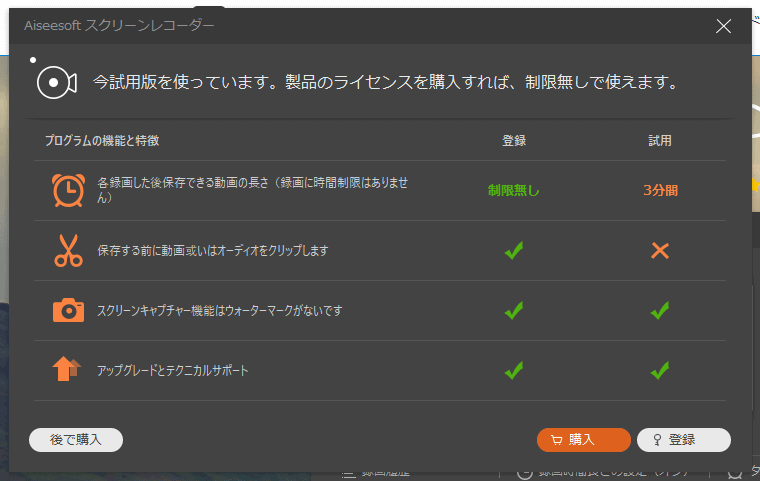Click the Aiseesoft スクリーンレコーダー window title
The height and width of the screenshot is (481, 760).
119,26
